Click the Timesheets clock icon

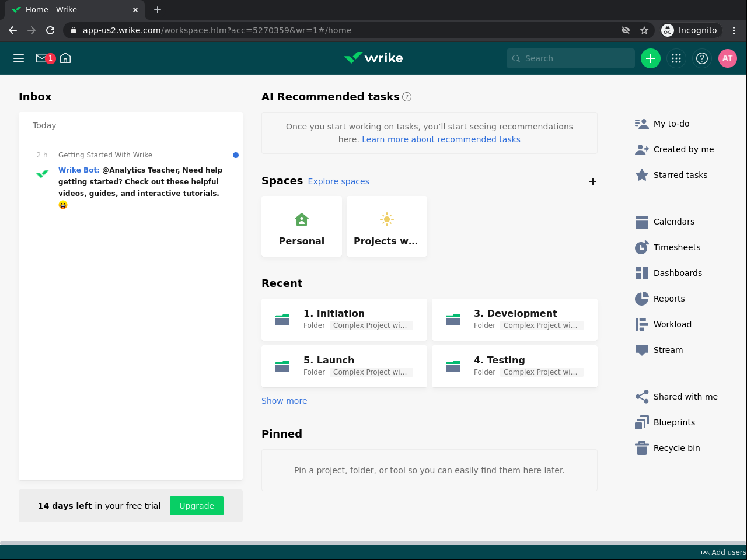[642, 247]
